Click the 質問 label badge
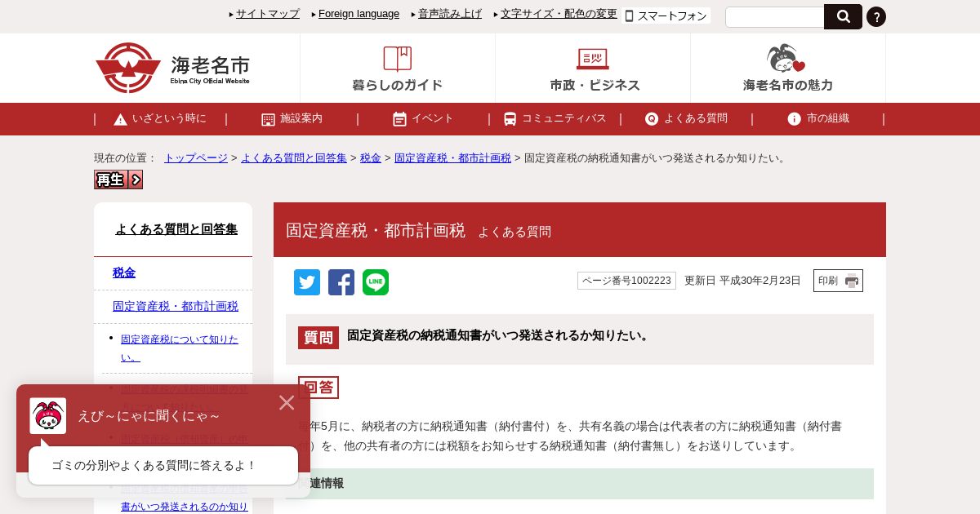 [318, 338]
